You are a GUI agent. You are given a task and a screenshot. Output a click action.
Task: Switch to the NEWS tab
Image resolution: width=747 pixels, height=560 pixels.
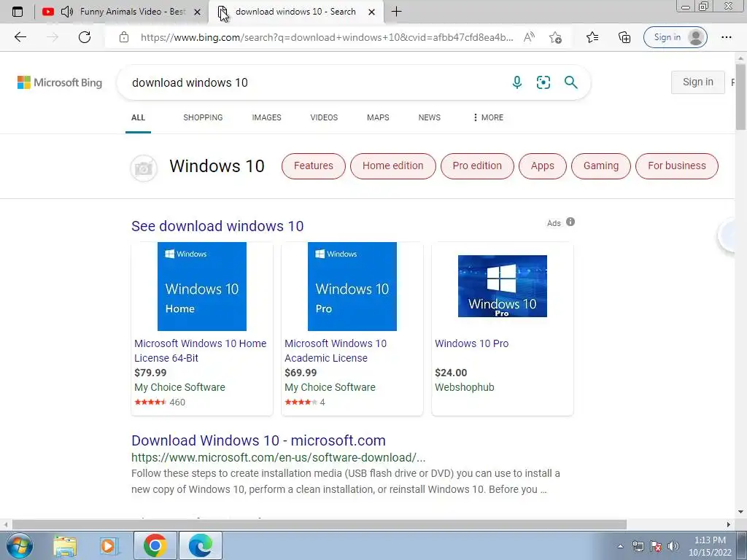point(429,117)
